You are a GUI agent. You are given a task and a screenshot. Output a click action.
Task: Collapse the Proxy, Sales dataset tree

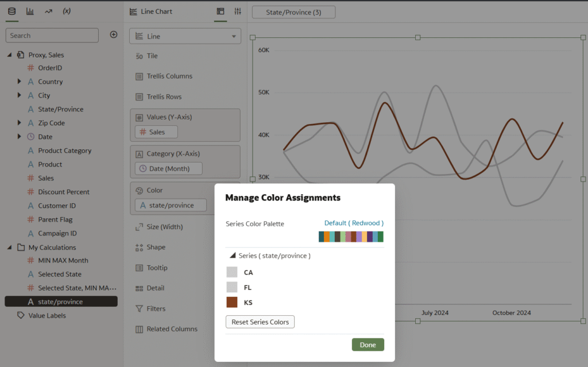click(x=9, y=55)
